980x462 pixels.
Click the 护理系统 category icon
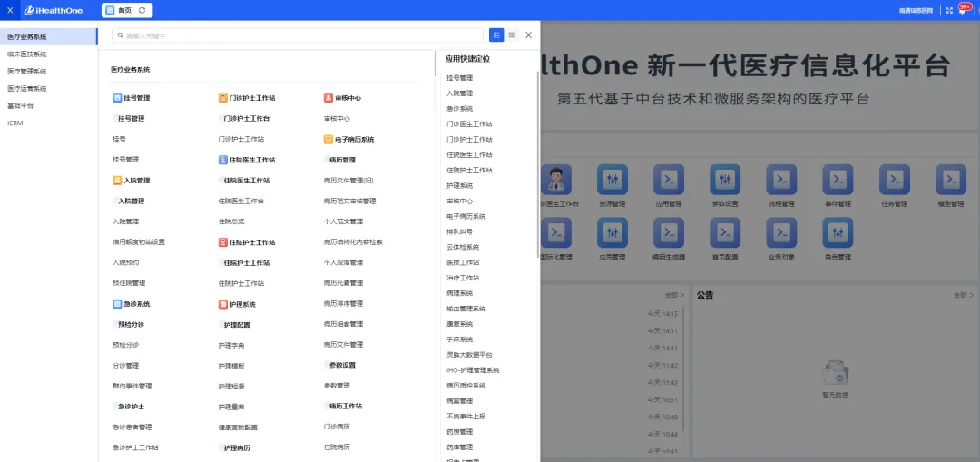(x=222, y=304)
